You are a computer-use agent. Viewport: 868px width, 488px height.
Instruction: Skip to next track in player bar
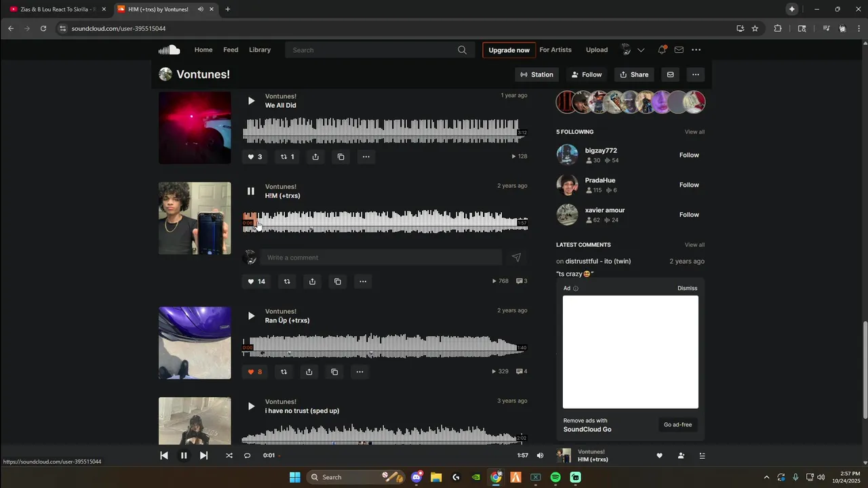pyautogui.click(x=203, y=455)
